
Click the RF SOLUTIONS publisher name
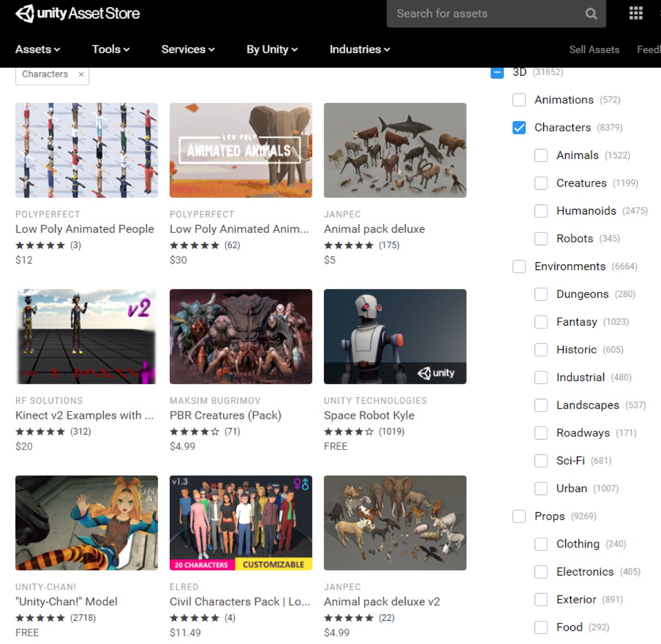pyautogui.click(x=49, y=401)
